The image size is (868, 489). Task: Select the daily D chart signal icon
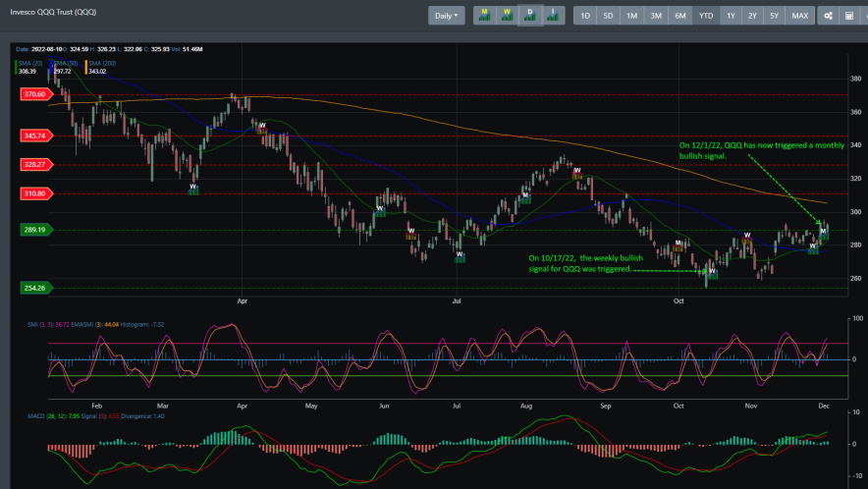click(530, 16)
